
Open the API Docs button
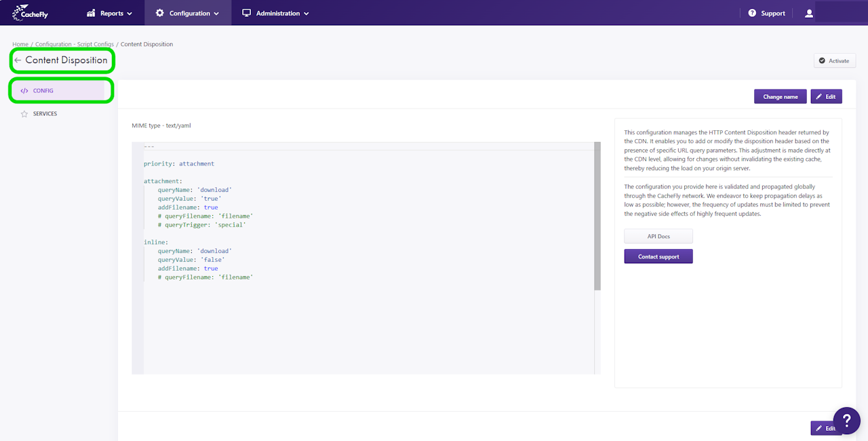tap(658, 236)
